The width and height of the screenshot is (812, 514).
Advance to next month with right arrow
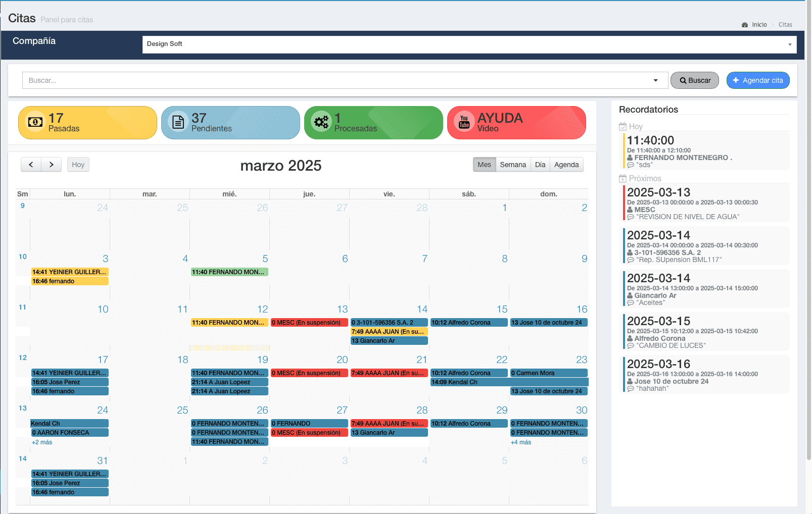pyautogui.click(x=51, y=165)
